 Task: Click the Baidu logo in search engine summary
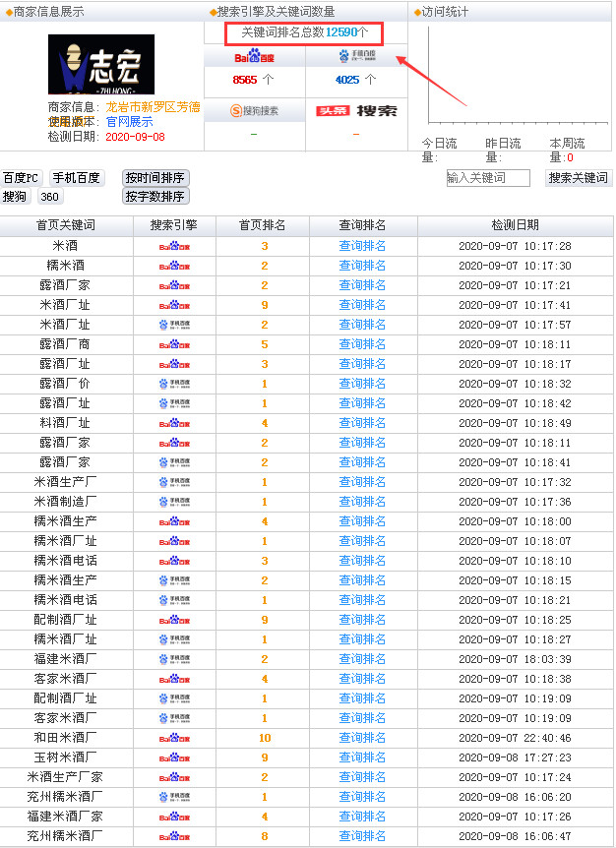(x=254, y=57)
